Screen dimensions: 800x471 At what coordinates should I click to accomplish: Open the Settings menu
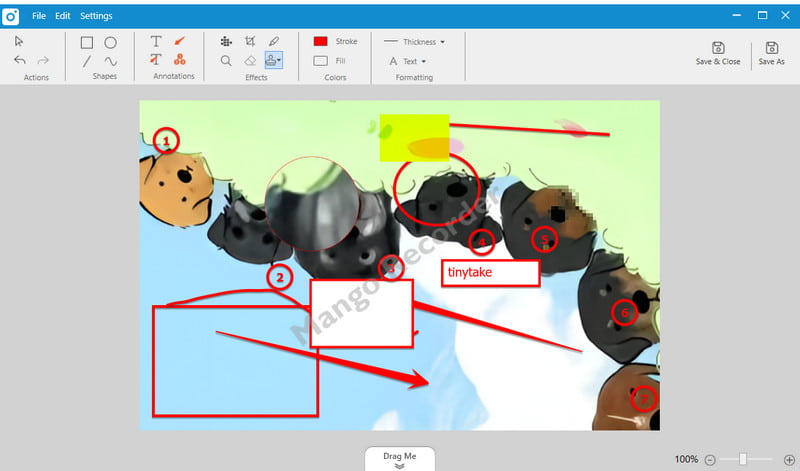(x=96, y=16)
